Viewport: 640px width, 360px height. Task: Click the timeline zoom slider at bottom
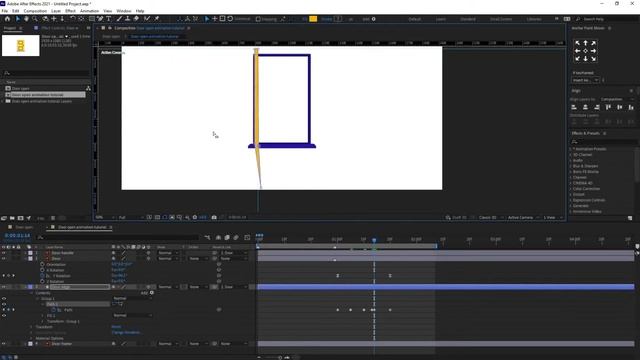click(280, 358)
